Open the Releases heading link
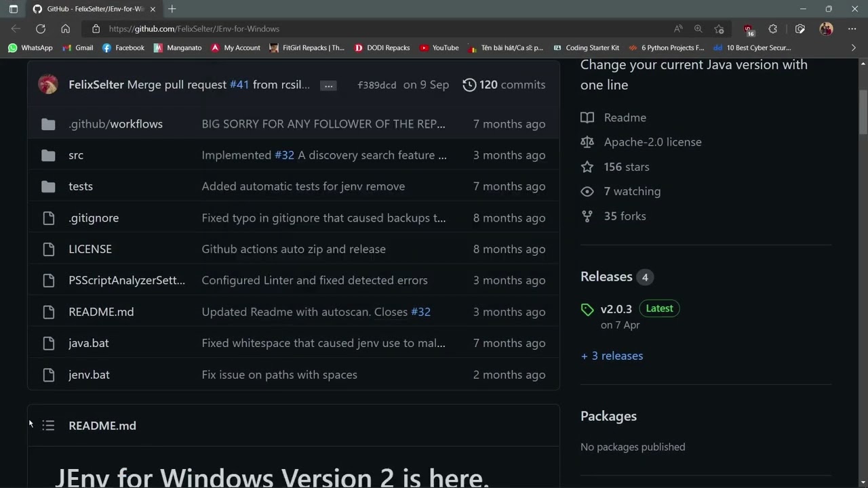 click(x=606, y=277)
